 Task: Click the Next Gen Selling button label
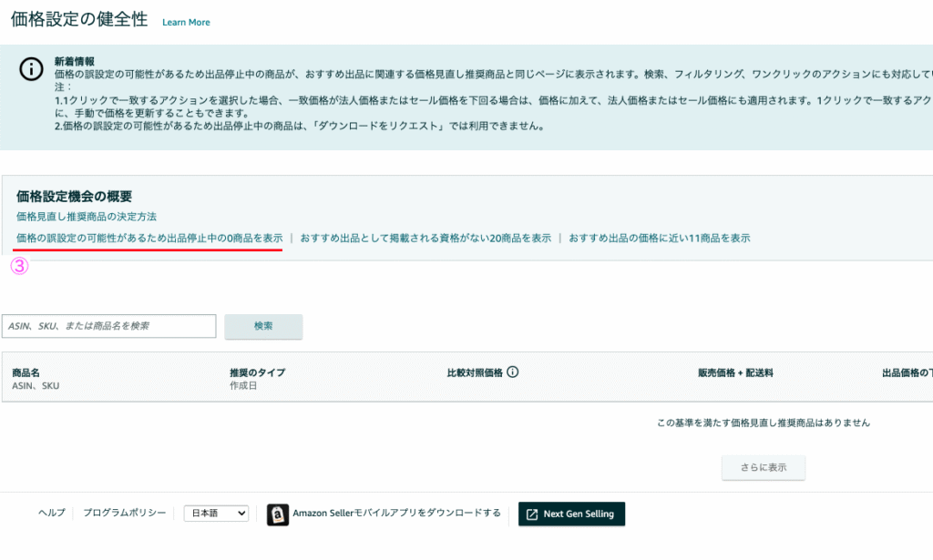(579, 514)
